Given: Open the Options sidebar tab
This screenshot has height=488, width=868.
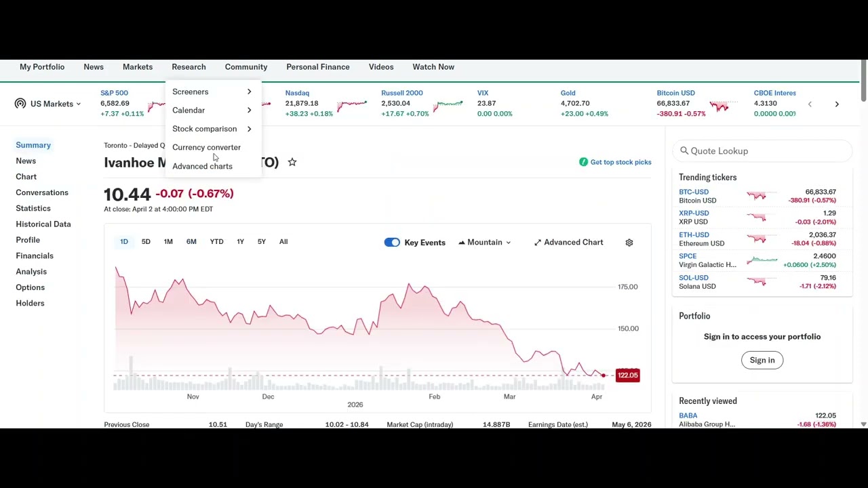Looking at the screenshot, I should 31,287.
